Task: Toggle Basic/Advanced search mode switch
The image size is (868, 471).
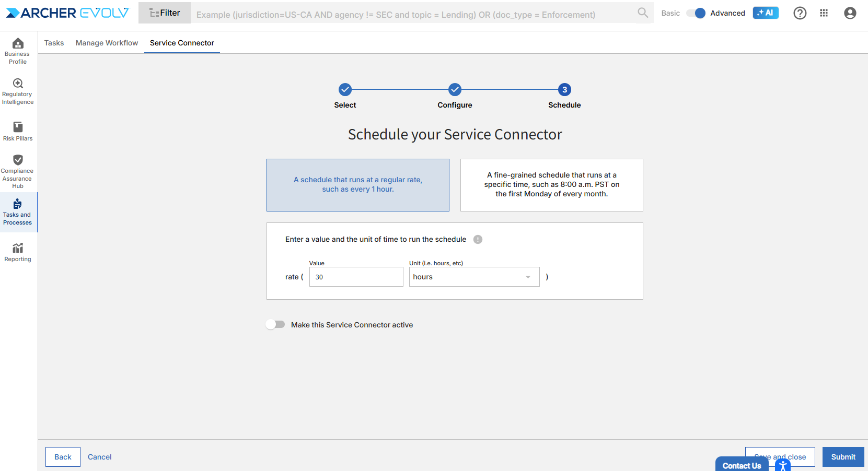Action: [696, 13]
